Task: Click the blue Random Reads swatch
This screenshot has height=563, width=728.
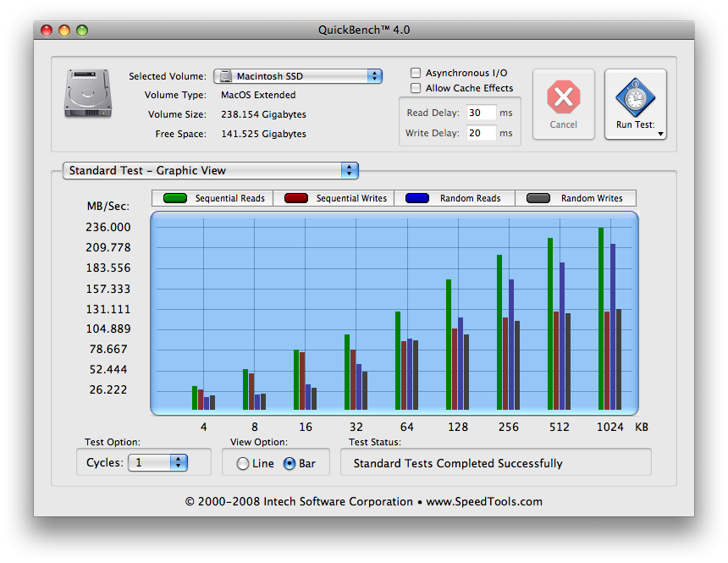Action: pyautogui.click(x=417, y=198)
